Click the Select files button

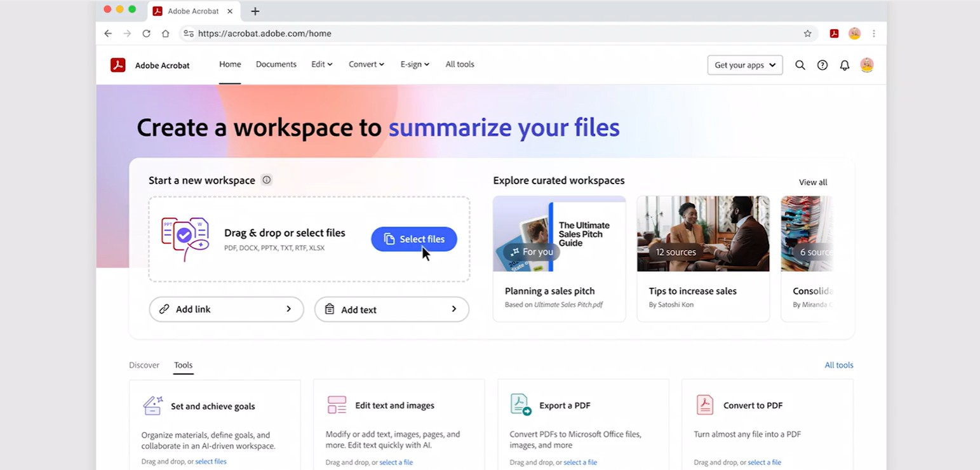pos(414,239)
